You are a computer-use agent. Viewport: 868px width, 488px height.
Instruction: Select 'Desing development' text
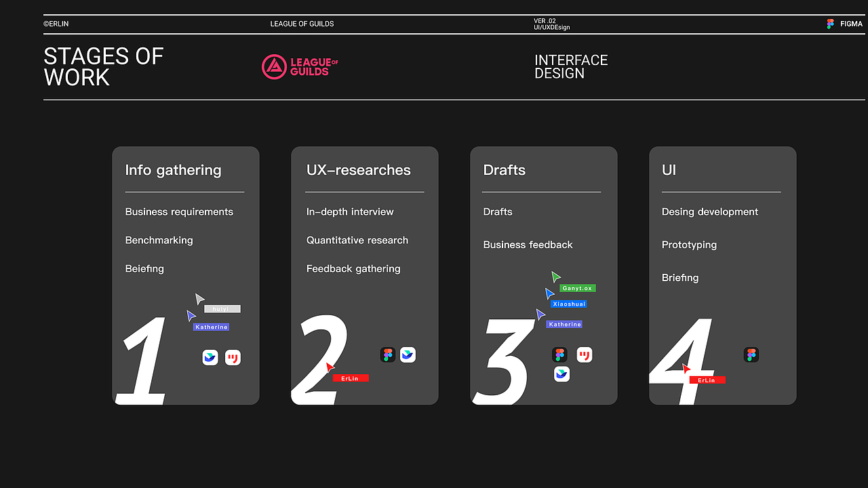(710, 212)
